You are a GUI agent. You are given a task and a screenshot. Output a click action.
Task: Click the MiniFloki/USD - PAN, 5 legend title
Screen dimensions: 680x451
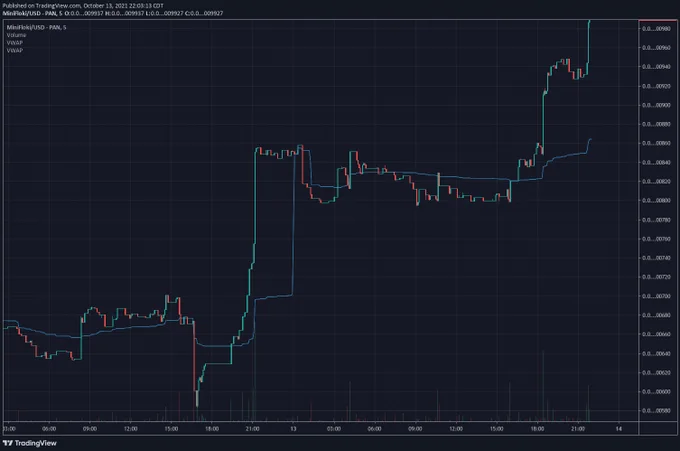[x=36, y=27]
